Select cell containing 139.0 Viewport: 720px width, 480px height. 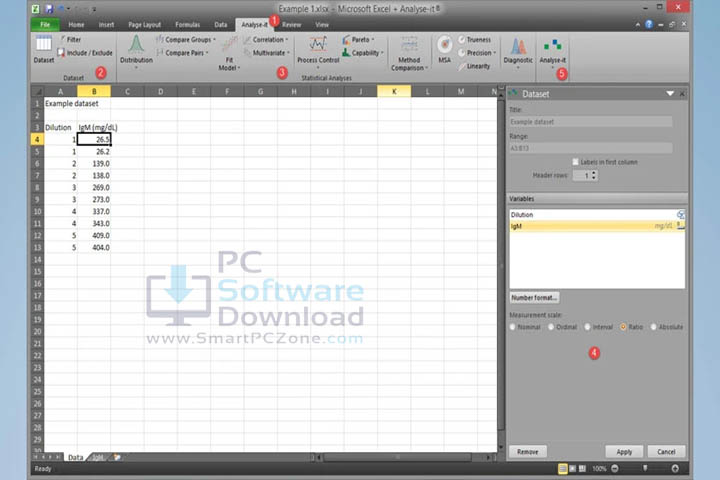click(x=94, y=164)
